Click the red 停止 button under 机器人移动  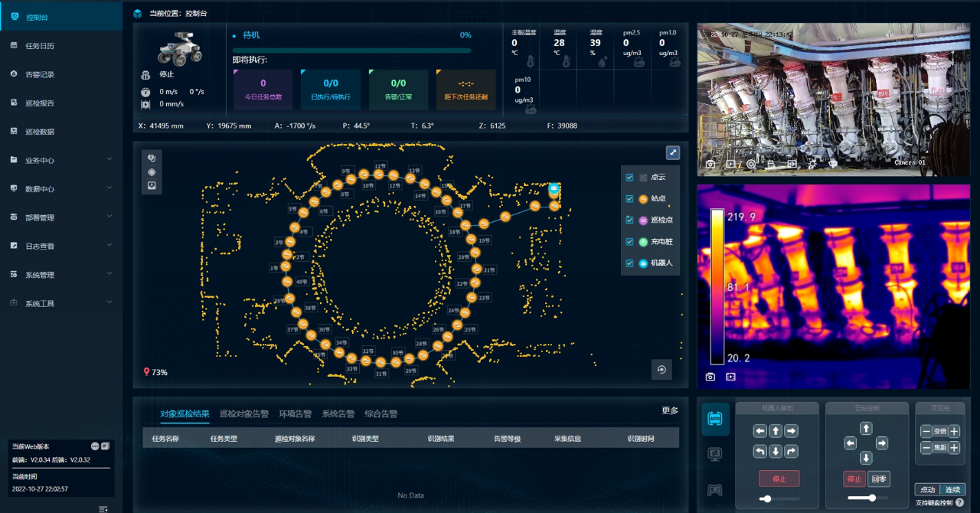coord(779,479)
